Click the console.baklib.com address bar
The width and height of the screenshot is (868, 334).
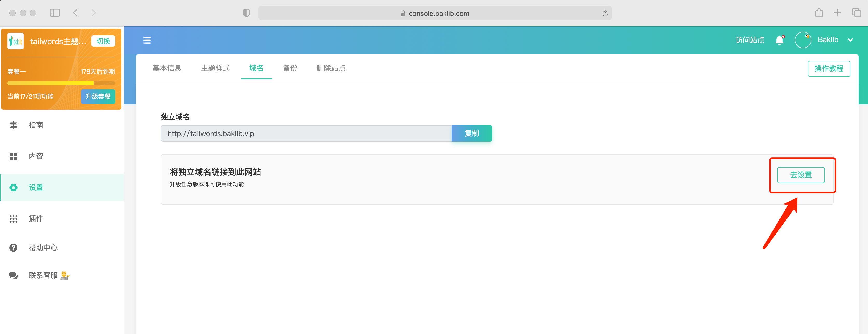point(435,13)
